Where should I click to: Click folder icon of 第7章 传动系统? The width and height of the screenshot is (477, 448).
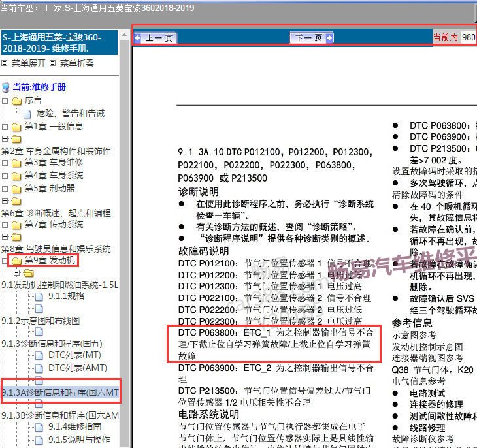[17, 225]
